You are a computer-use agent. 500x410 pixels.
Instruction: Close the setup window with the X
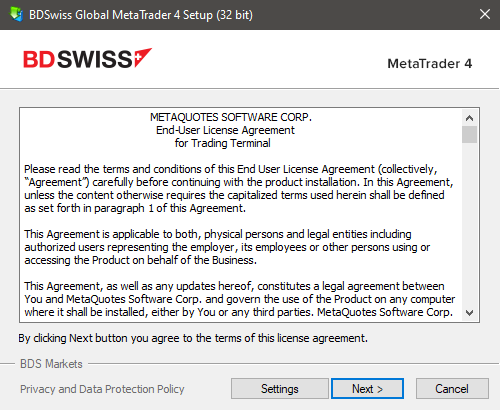[485, 14]
